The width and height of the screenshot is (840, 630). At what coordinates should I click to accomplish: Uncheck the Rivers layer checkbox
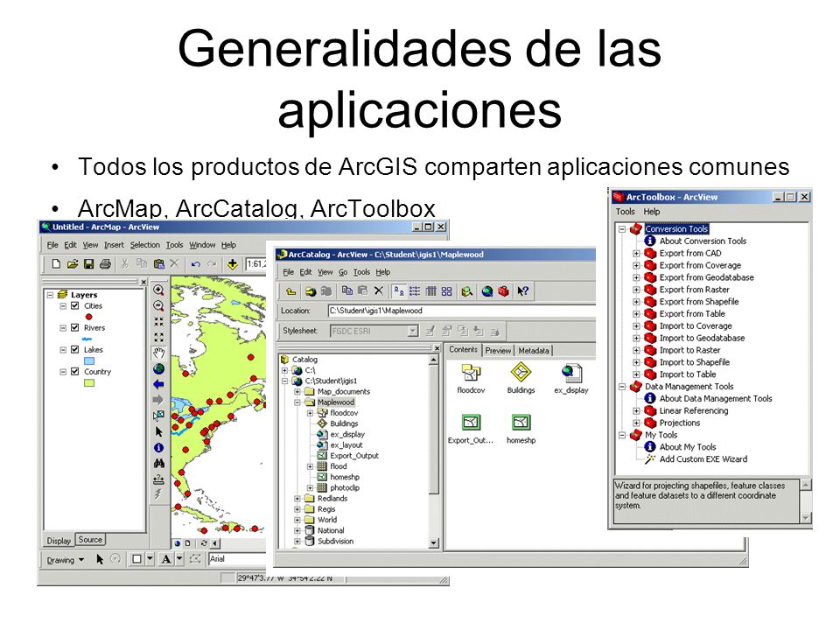click(x=75, y=327)
